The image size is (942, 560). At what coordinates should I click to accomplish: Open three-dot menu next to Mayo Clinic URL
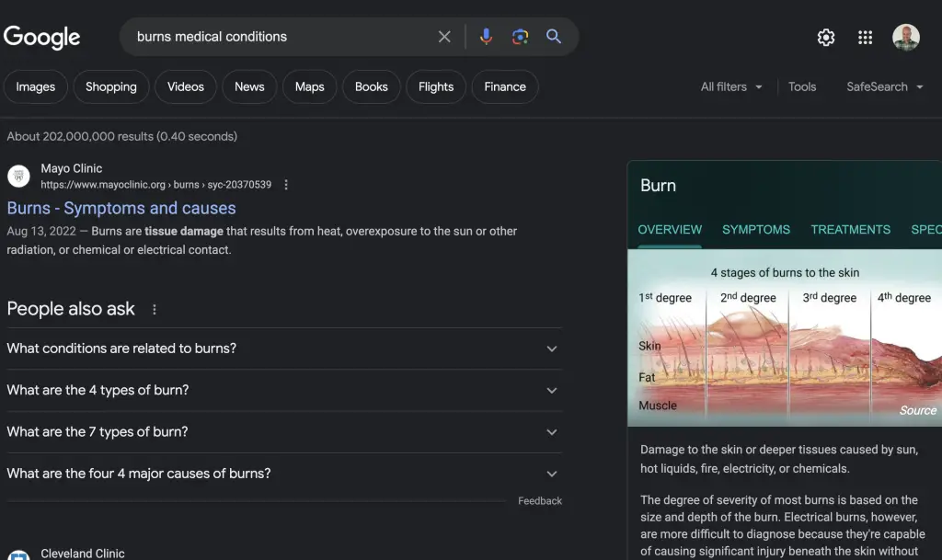click(286, 185)
